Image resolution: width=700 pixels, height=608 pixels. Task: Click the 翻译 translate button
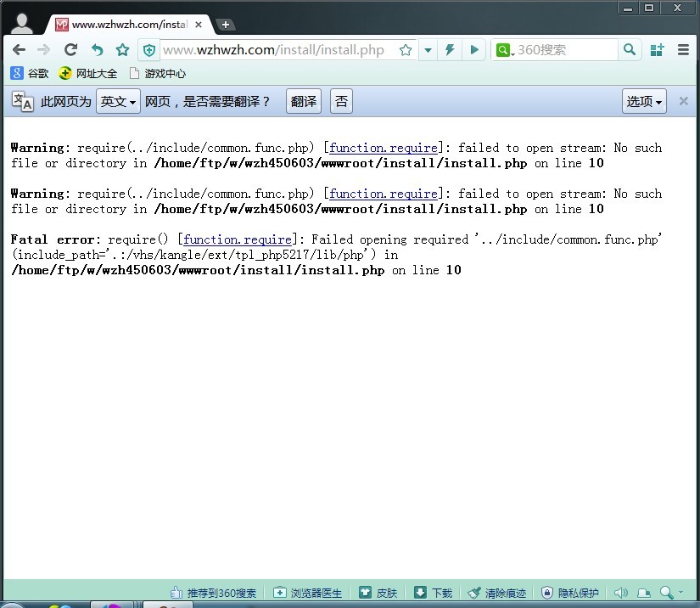click(304, 101)
